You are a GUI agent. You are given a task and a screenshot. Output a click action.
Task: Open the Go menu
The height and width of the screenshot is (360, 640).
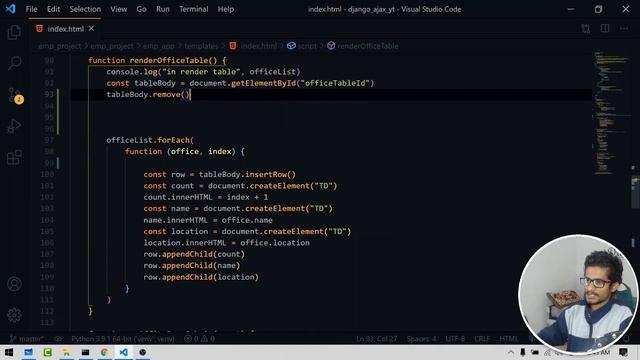pyautogui.click(x=141, y=9)
